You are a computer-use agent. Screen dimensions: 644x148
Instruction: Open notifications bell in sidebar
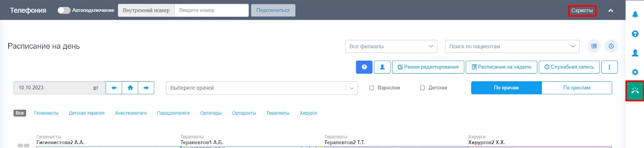click(635, 14)
